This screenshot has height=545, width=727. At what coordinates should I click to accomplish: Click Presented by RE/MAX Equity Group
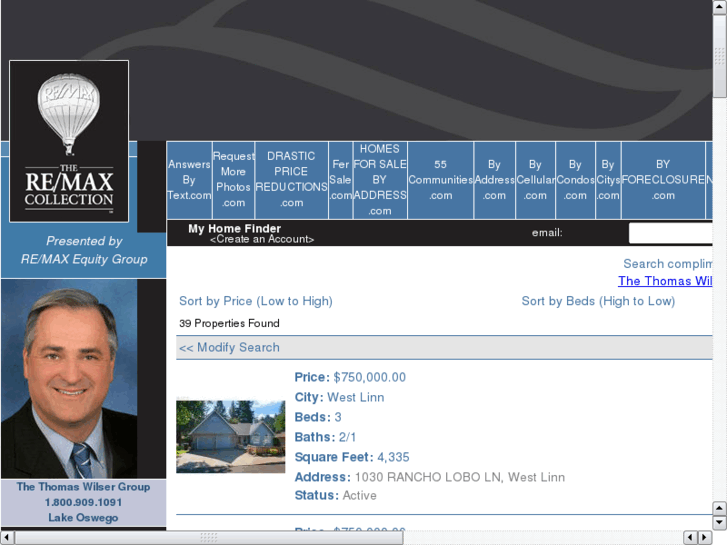point(84,250)
